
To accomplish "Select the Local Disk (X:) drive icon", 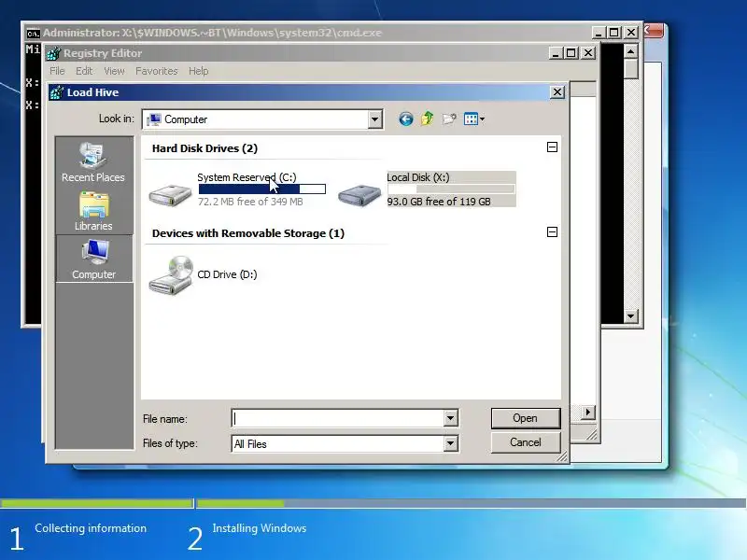I will 359,195.
